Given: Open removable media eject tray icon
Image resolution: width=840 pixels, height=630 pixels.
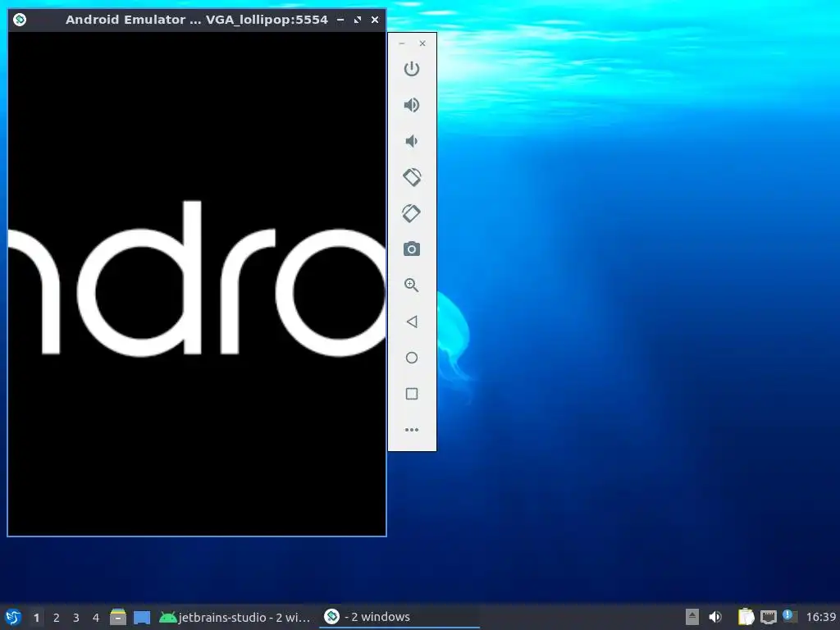Looking at the screenshot, I should pos(692,617).
